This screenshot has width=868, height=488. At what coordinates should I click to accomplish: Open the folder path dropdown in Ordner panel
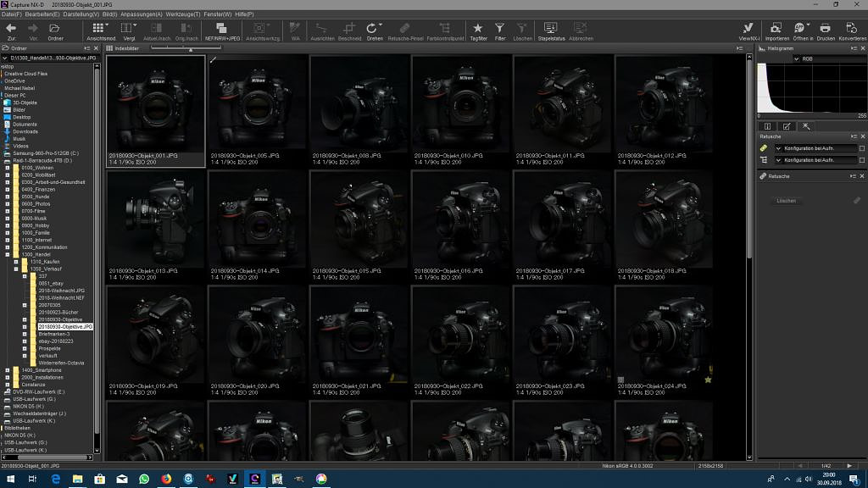(5, 58)
